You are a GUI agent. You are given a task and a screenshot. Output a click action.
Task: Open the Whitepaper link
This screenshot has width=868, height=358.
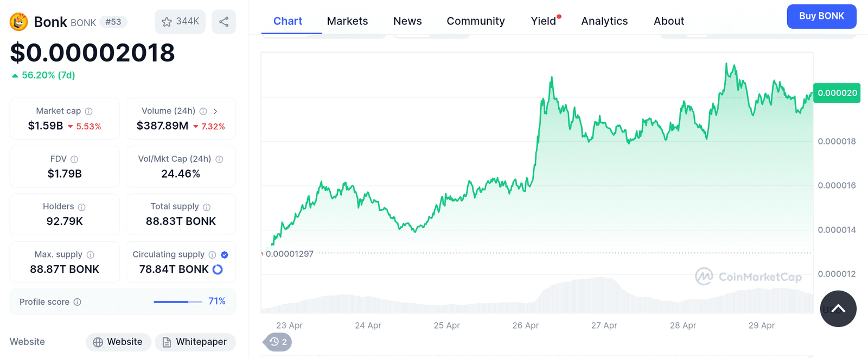pos(195,342)
